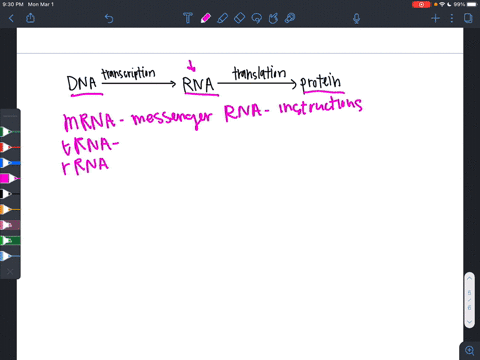Tap the handwritten word transcription
480x360 pixels.
(x=128, y=74)
